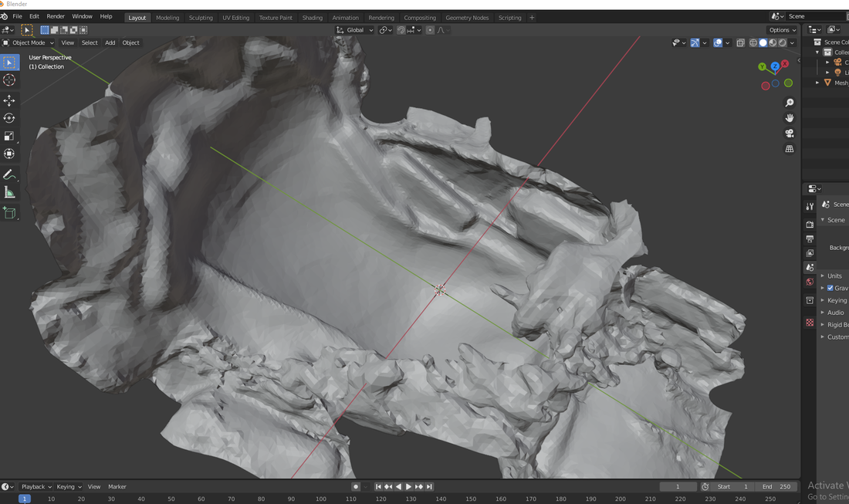849x504 pixels.
Task: Expand the Mesh object in outliner
Action: (817, 83)
